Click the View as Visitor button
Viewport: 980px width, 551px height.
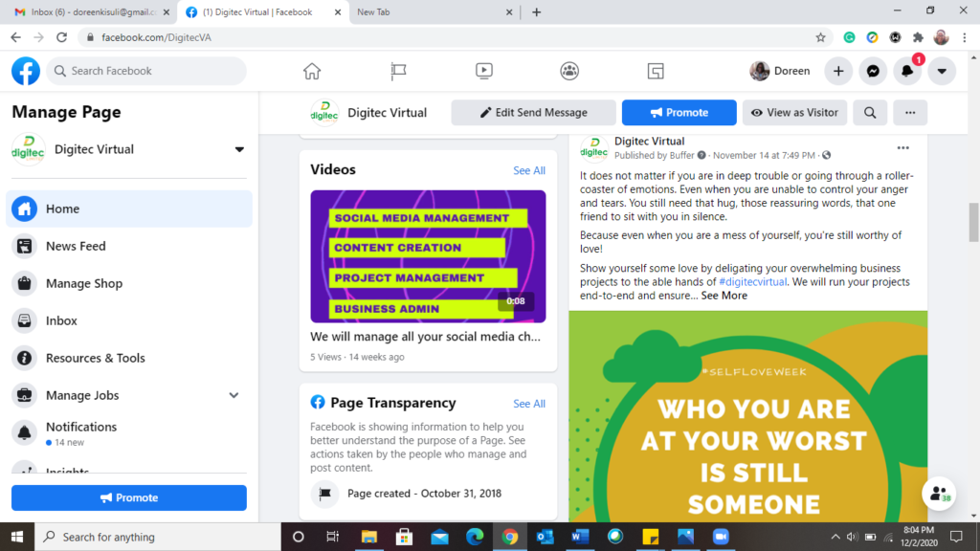pos(794,113)
